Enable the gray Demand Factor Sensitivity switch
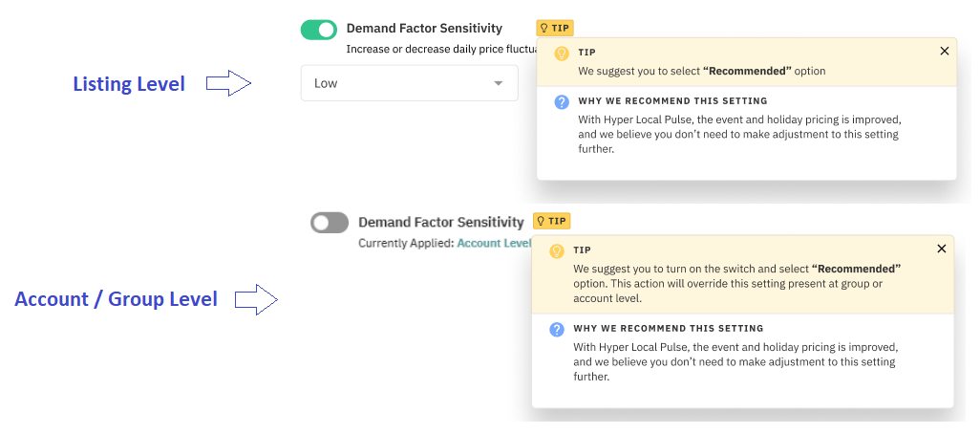980x434 pixels. (330, 222)
